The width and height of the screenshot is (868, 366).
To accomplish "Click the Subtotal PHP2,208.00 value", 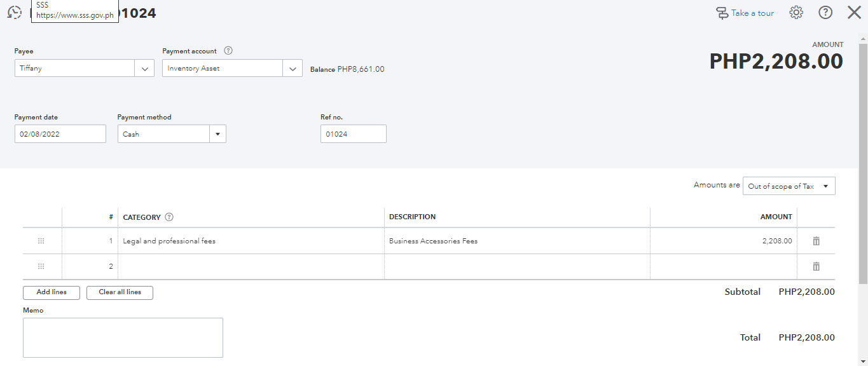I will [x=806, y=292].
